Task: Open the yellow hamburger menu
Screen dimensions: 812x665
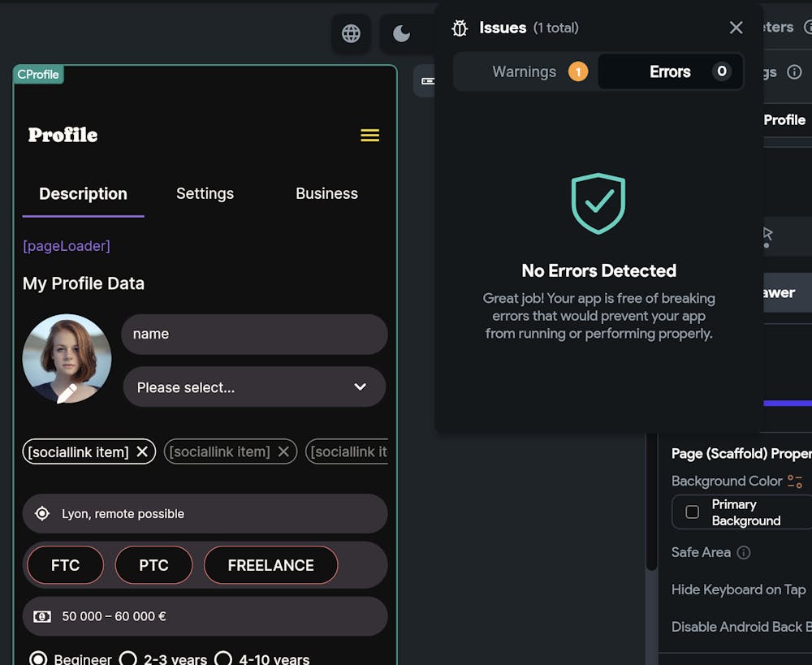Action: [x=369, y=136]
